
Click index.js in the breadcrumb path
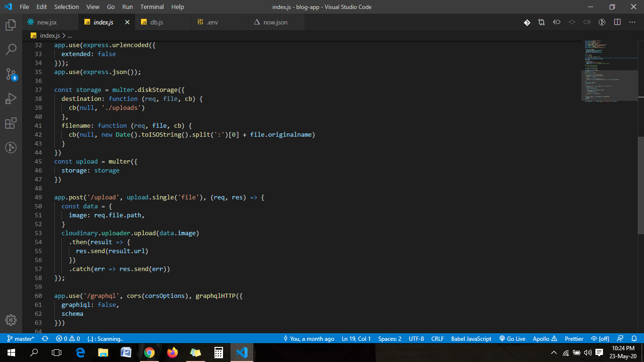click(x=50, y=35)
